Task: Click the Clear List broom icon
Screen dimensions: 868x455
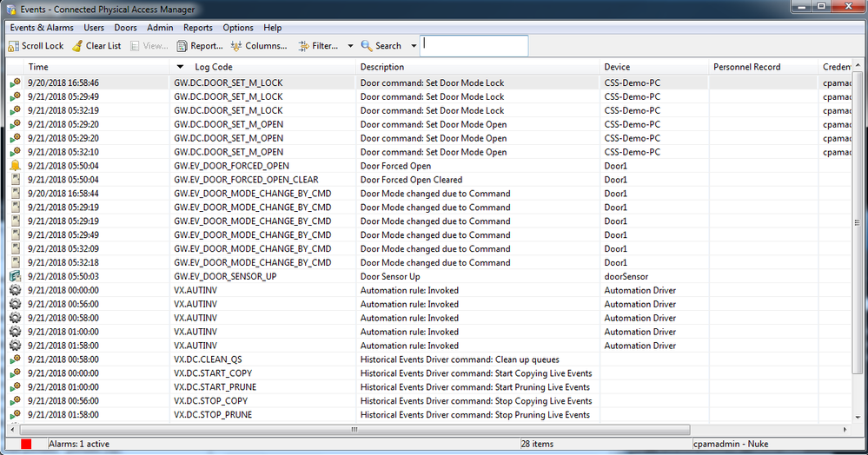Action: tap(77, 46)
